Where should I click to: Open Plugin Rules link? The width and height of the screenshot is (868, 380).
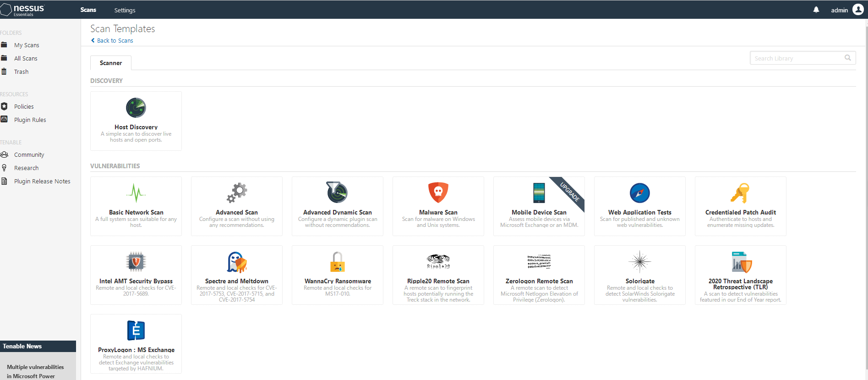coord(30,120)
